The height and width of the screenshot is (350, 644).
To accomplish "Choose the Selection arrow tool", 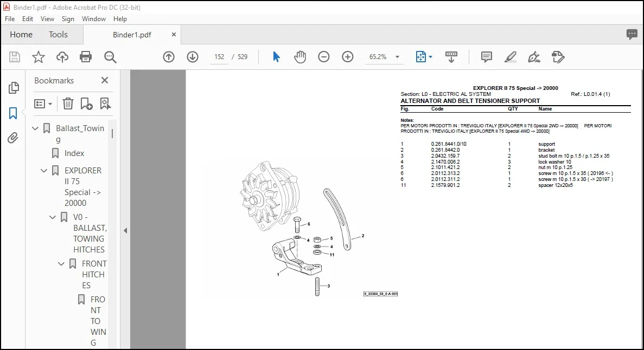I will (x=276, y=57).
